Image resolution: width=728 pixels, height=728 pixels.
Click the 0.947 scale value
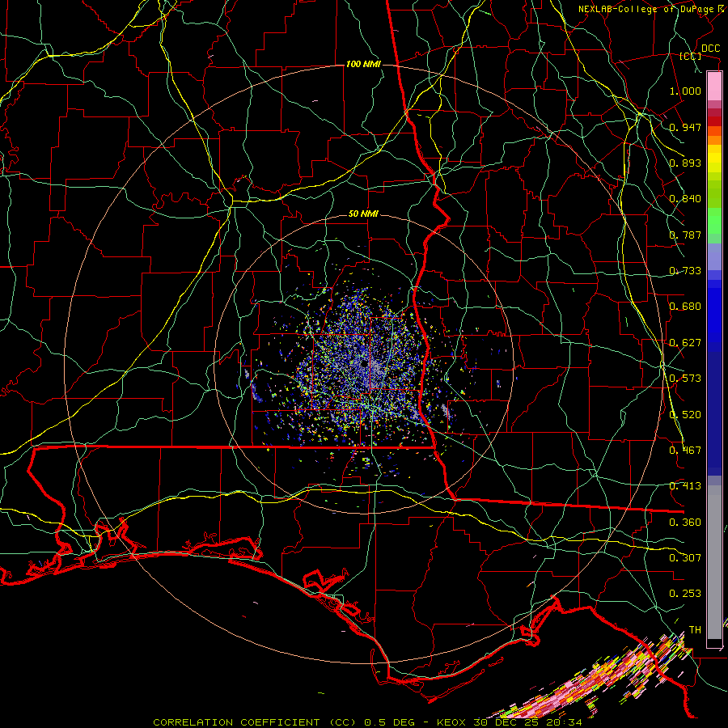pos(685,127)
